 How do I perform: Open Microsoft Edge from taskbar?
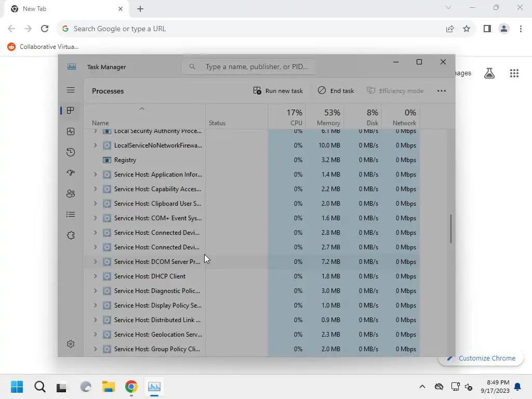pyautogui.click(x=86, y=387)
